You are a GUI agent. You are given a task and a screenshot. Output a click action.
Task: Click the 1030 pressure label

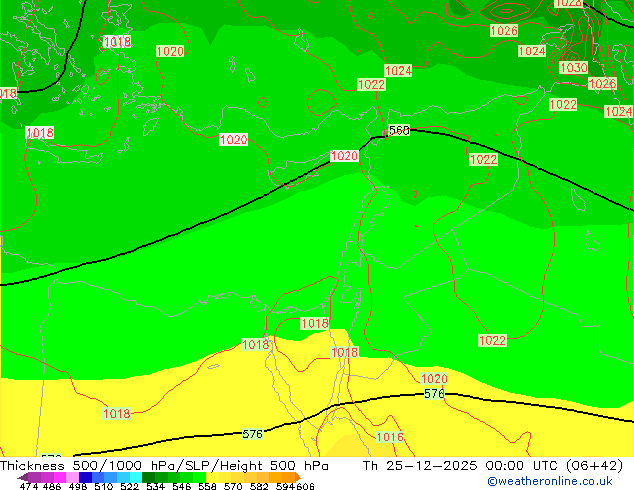pos(573,67)
